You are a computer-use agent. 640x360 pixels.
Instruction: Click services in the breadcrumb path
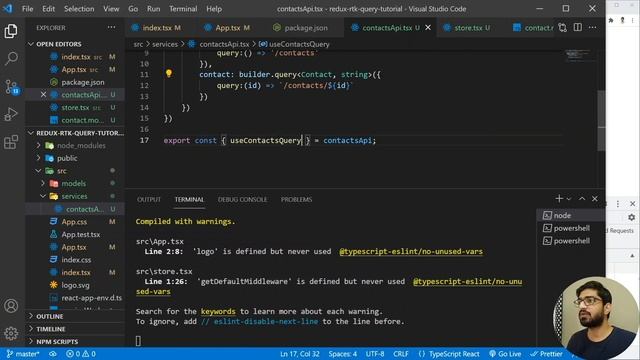165,44
